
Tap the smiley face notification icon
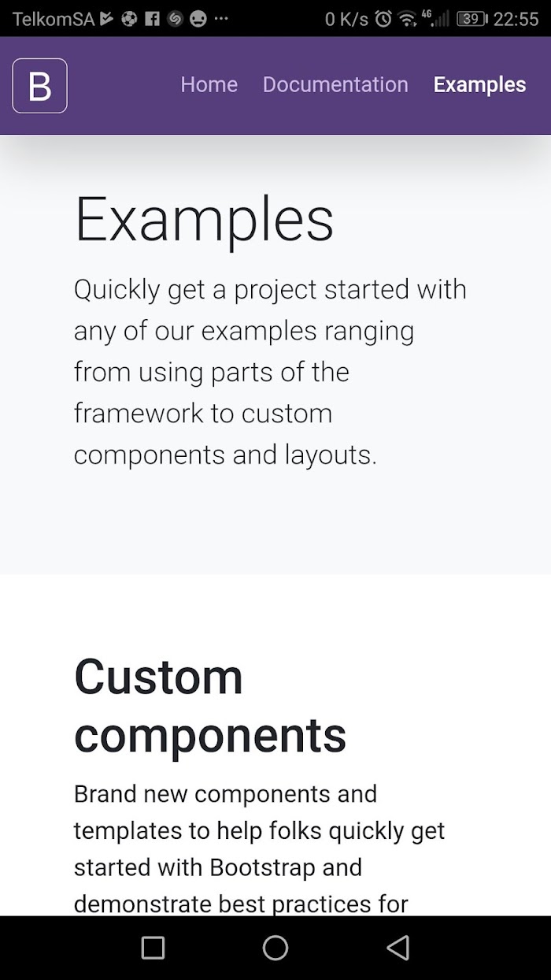tap(198, 19)
